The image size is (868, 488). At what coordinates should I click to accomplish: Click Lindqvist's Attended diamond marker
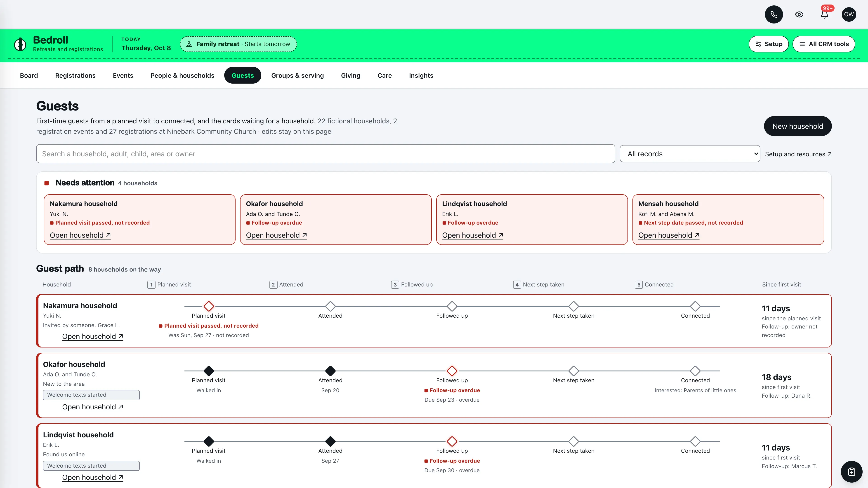(330, 441)
